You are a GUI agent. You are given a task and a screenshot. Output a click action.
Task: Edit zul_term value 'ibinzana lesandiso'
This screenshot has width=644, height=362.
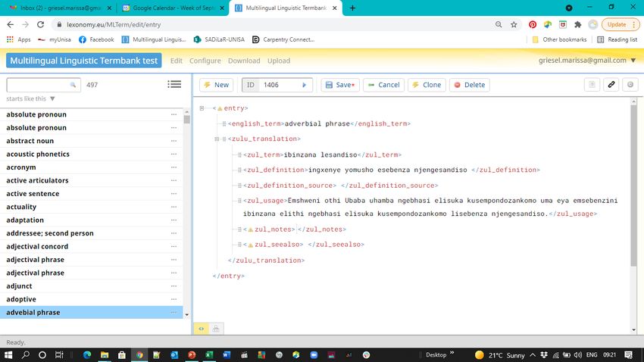pyautogui.click(x=320, y=154)
